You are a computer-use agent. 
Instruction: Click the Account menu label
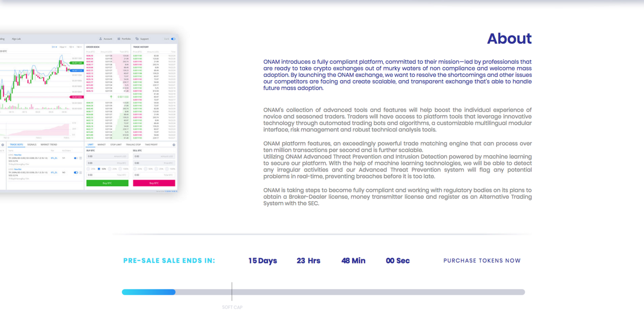[108, 39]
